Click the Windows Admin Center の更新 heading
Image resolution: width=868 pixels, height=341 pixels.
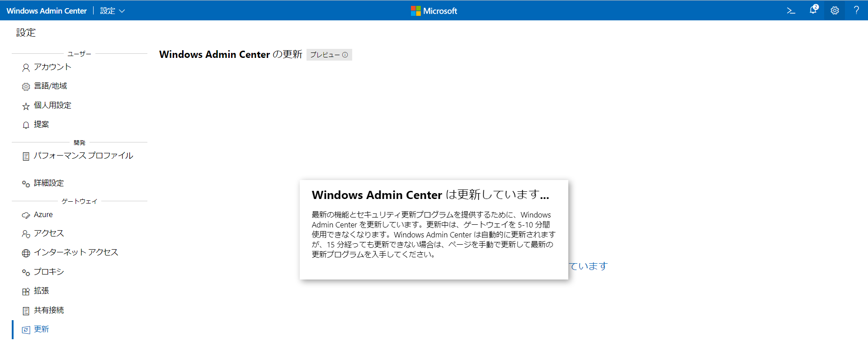[x=231, y=54]
